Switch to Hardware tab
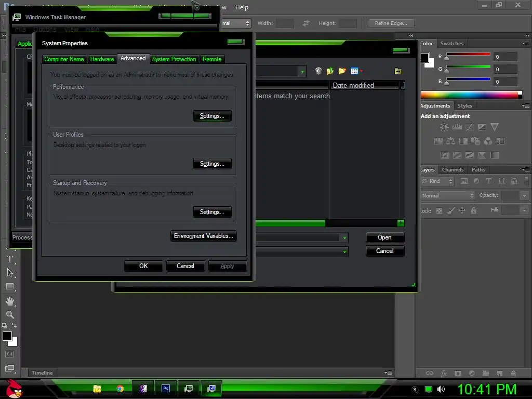 coord(102,59)
